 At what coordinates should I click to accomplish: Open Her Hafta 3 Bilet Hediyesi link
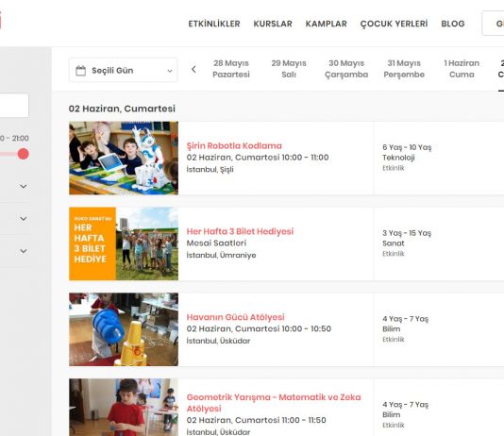click(x=240, y=231)
